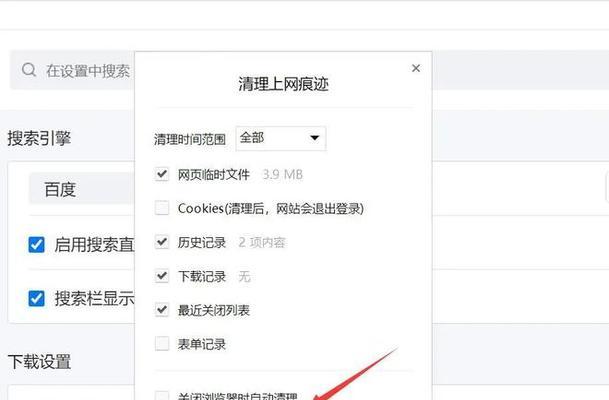Click the 搜索引擎 section heading
609x400 pixels.
pos(39,138)
